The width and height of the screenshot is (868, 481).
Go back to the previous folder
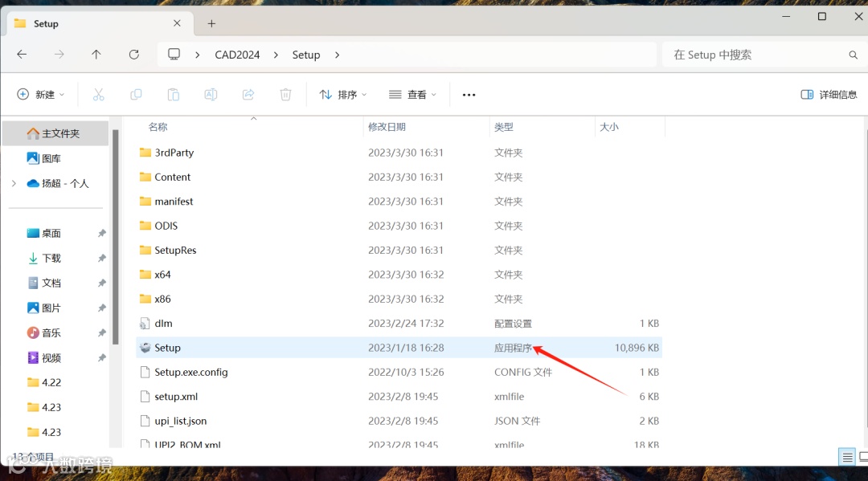(x=22, y=54)
